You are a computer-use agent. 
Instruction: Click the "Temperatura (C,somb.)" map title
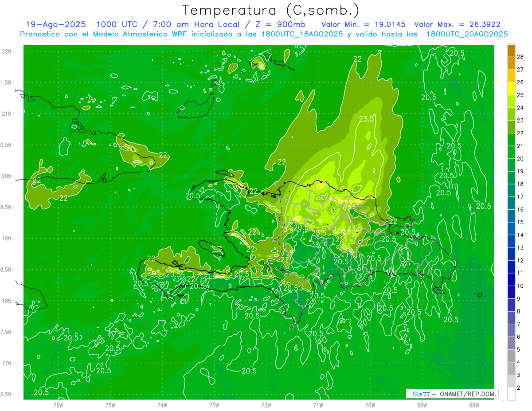270,10
